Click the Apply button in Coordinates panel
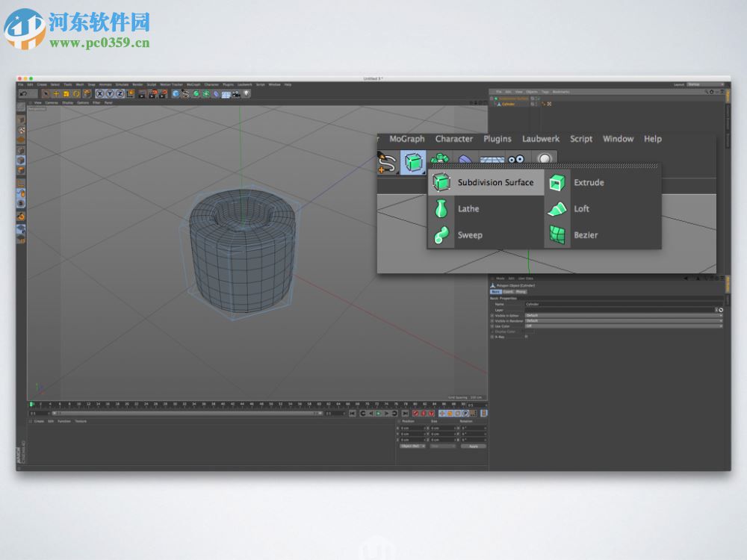The image size is (747, 560). pos(474,446)
